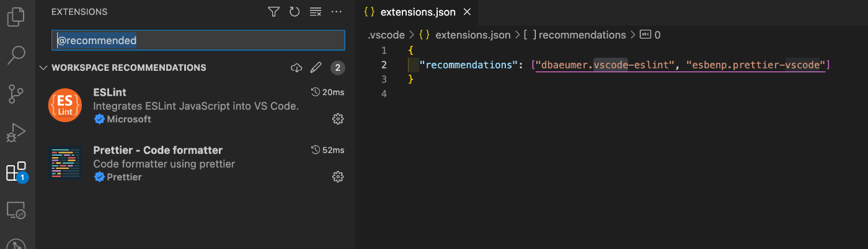
Task: Open extensions Views and More Actions menu
Action: coord(337,12)
